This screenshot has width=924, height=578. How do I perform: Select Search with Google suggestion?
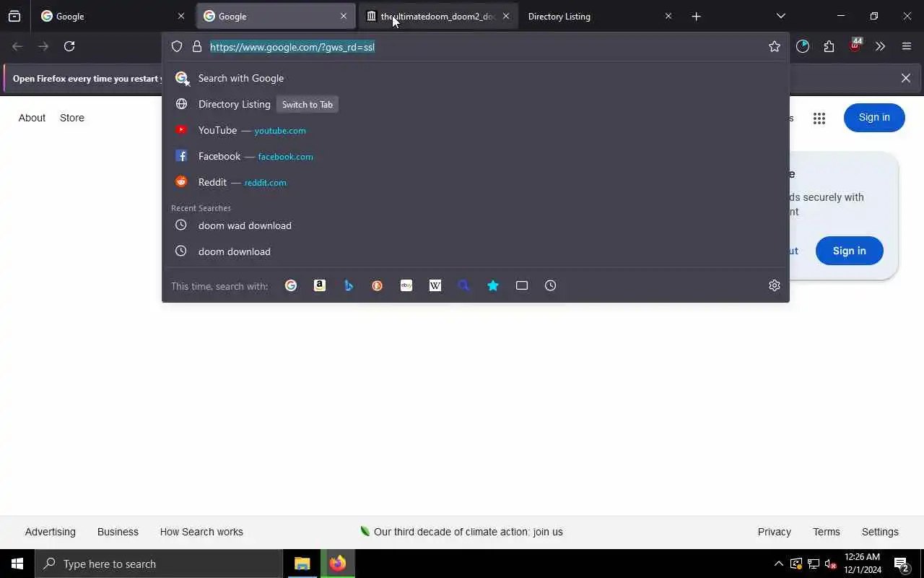(x=475, y=78)
